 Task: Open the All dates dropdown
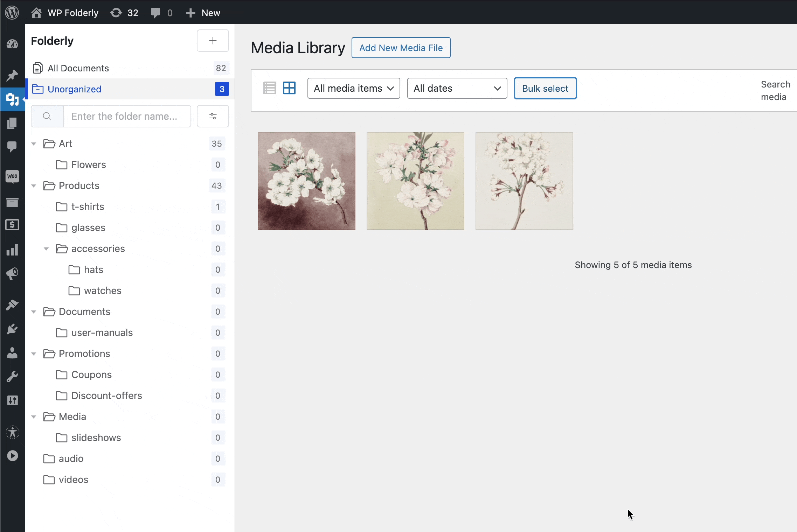click(457, 88)
